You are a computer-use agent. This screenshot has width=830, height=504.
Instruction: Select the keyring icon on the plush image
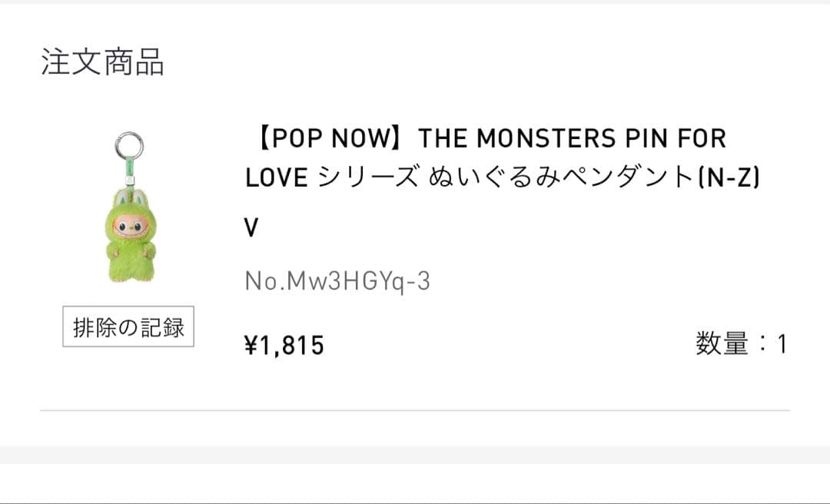point(128,145)
